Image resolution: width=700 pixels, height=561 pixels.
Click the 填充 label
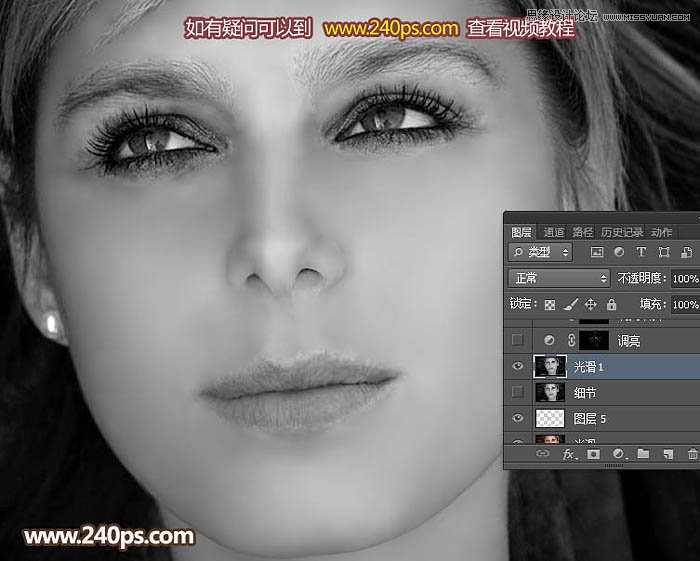pyautogui.click(x=653, y=304)
